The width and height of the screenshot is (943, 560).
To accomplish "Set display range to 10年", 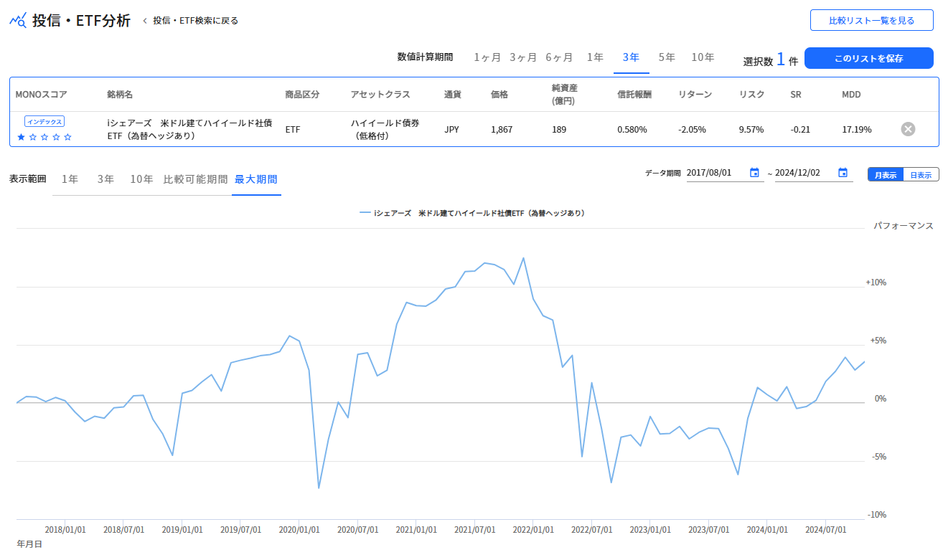I will point(141,179).
